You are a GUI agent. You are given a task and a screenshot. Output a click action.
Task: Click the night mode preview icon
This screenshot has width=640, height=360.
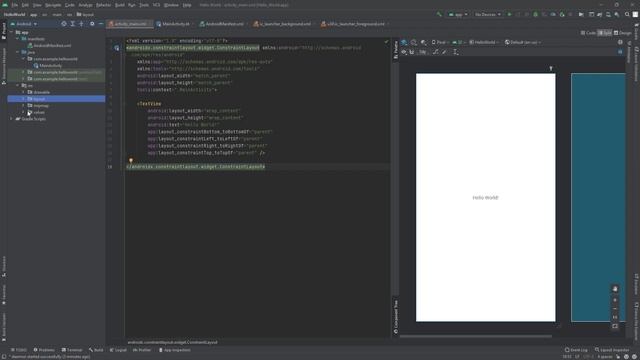point(424,42)
